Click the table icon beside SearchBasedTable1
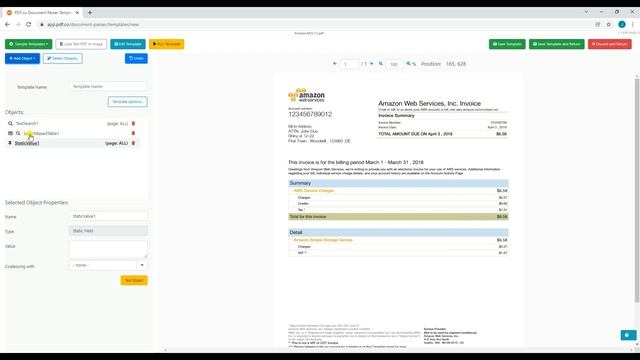Screen dimensions: 640x360 10,133
